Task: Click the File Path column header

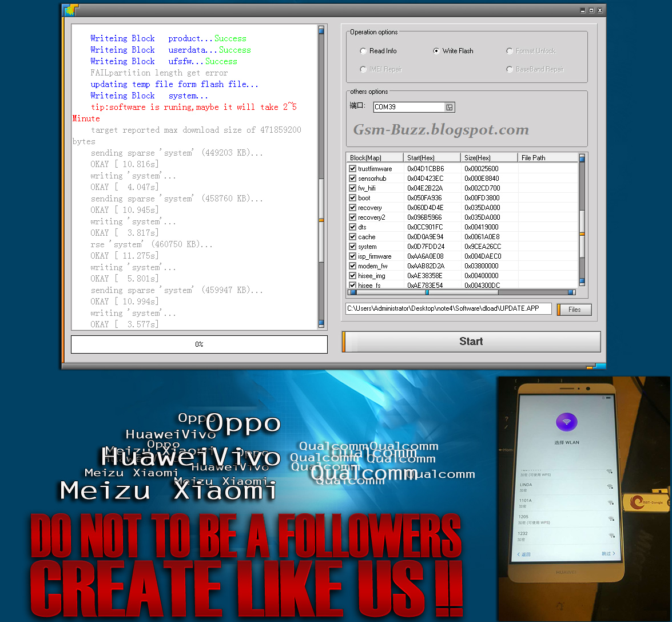Action: coord(548,158)
